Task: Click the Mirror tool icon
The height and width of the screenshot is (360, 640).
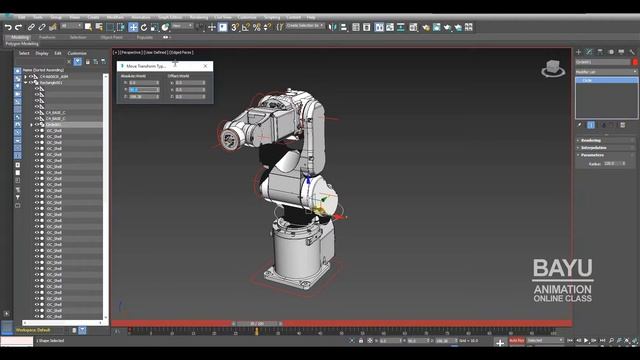Action: click(333, 27)
